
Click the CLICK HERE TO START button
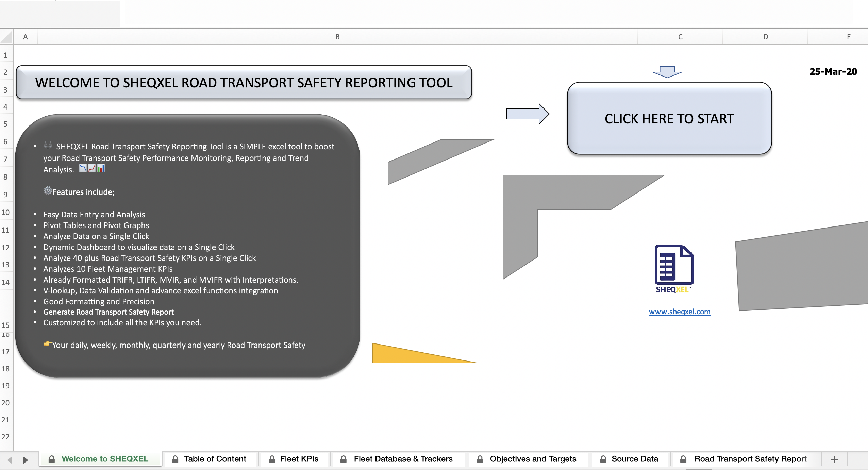tap(669, 118)
